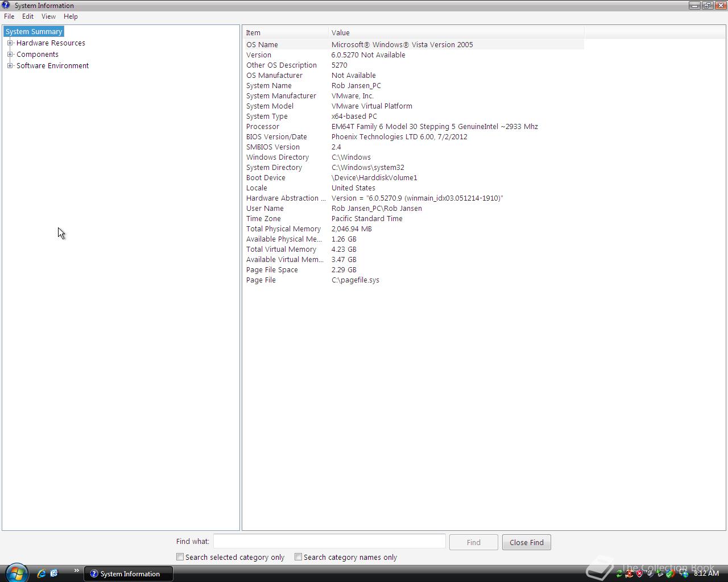728x582 pixels.
Task: Enable Search category names only checkbox
Action: pos(298,557)
